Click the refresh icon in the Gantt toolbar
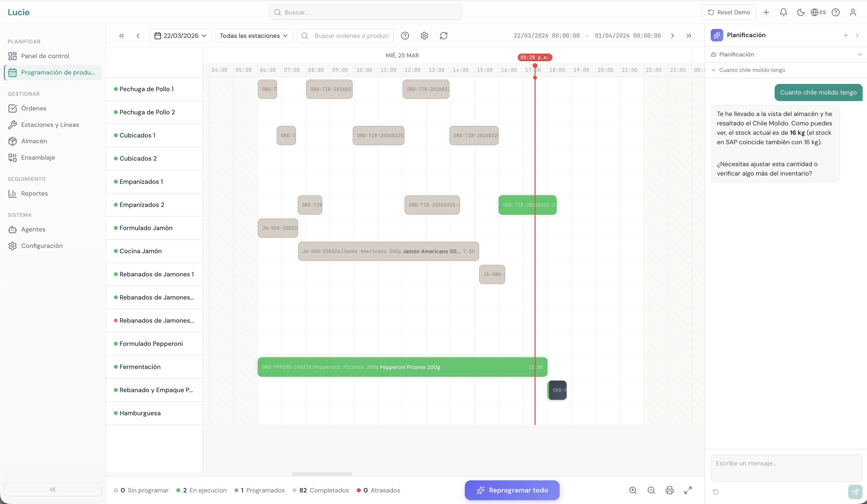867x504 pixels. 443,35
